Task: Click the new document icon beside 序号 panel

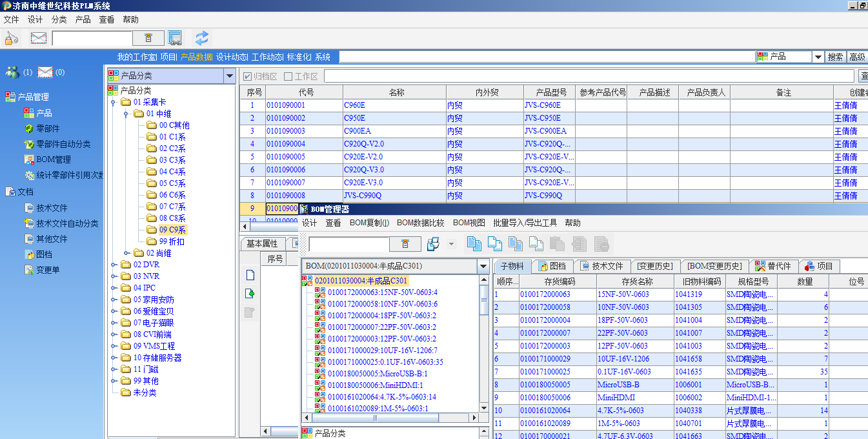Action: pos(250,275)
